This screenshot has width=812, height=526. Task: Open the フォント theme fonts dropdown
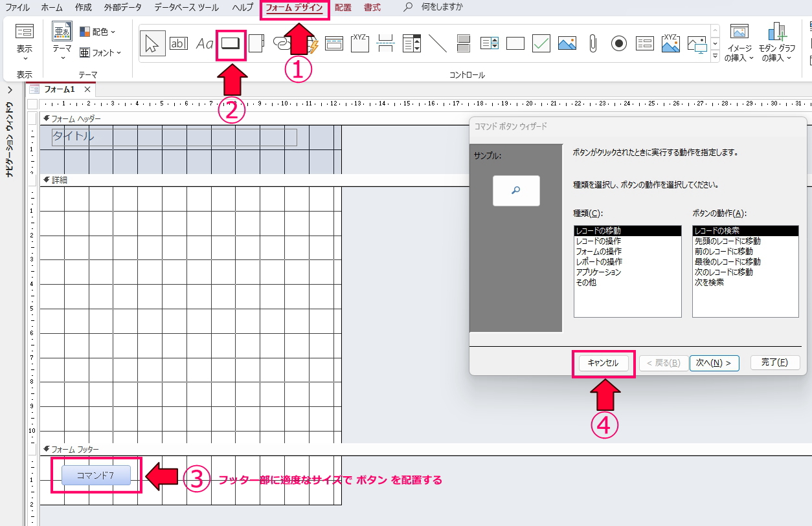click(100, 52)
